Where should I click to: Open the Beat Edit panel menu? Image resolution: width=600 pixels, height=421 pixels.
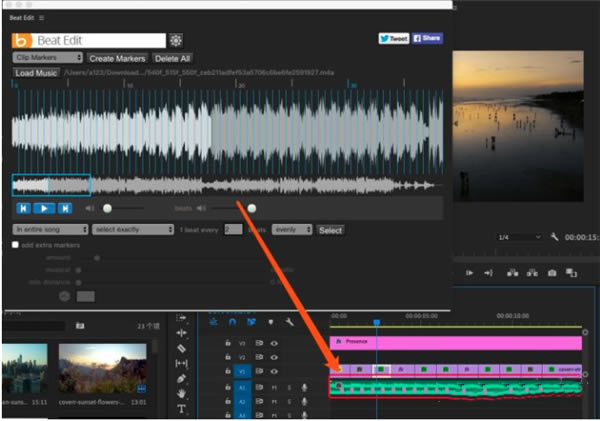tap(41, 18)
